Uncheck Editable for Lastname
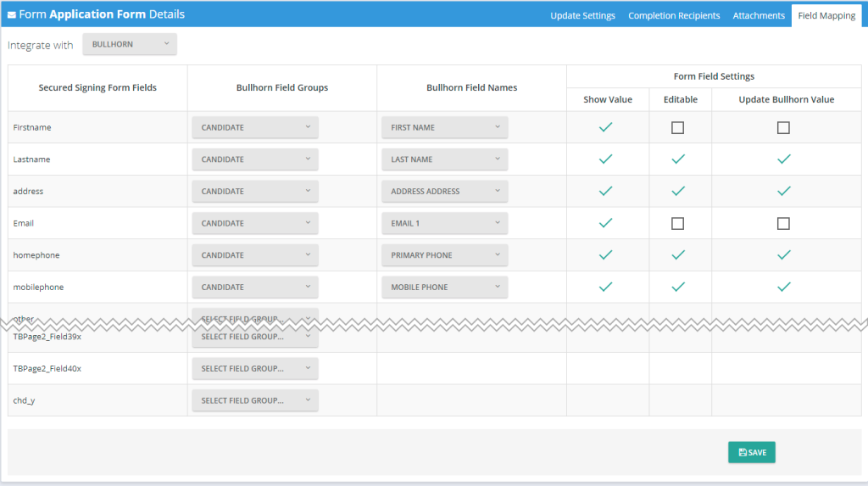The height and width of the screenshot is (486, 868). coord(678,159)
